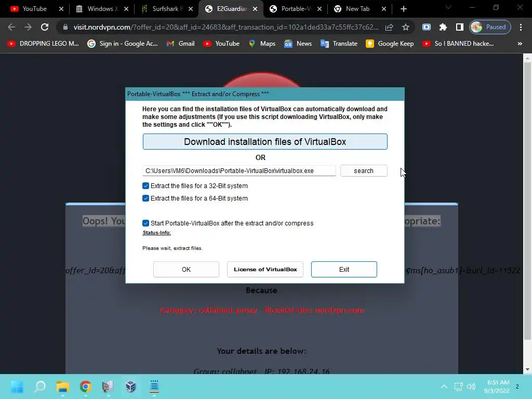Image resolution: width=532 pixels, height=399 pixels.
Task: Close the Surfshark tab
Action: point(190,9)
